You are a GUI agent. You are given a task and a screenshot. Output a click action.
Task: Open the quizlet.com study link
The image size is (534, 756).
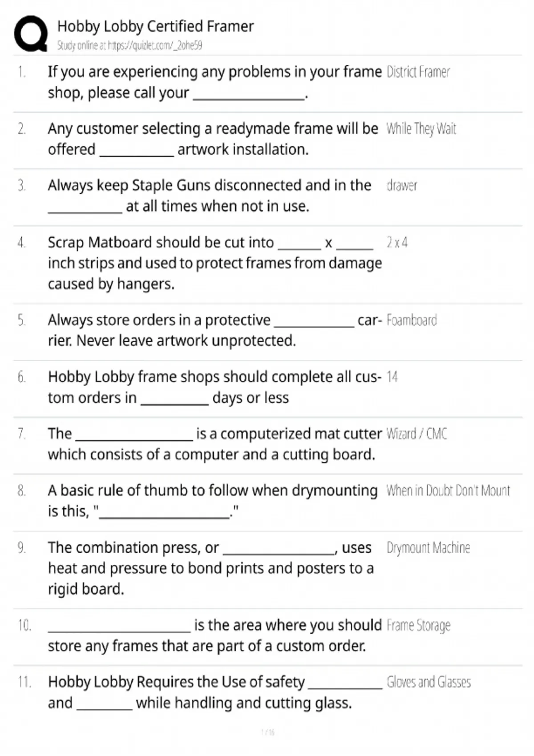[129, 45]
